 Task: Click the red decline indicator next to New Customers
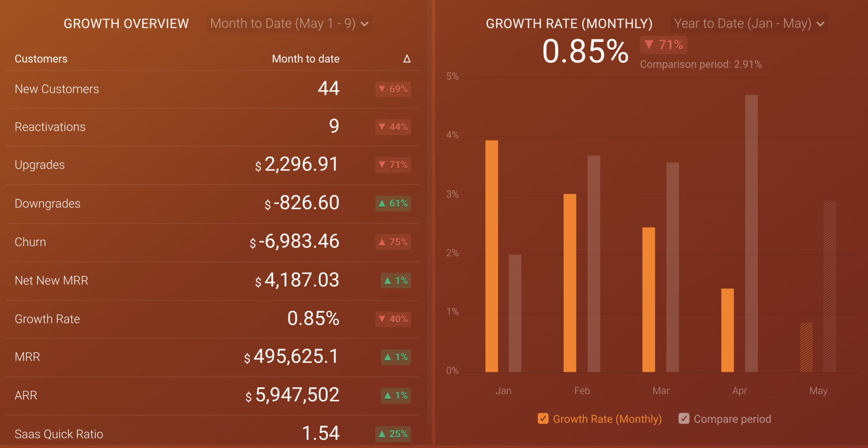click(x=392, y=89)
